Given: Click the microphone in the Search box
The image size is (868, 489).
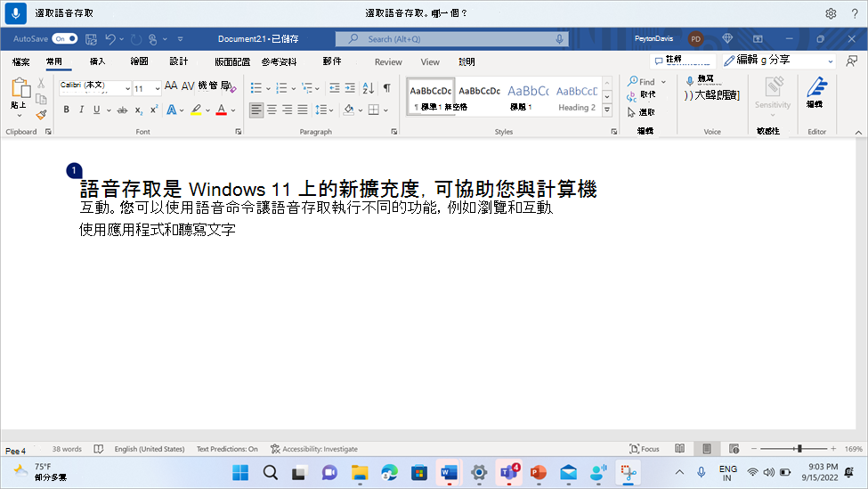Looking at the screenshot, I should pos(559,39).
